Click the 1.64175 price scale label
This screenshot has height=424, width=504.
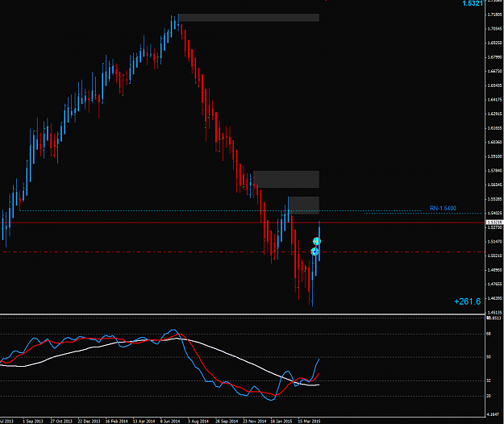coord(494,100)
